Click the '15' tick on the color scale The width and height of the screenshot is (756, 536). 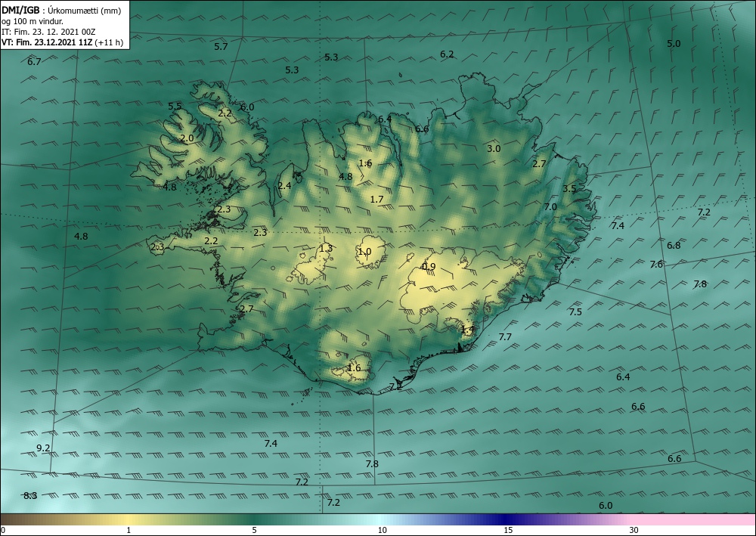point(508,530)
